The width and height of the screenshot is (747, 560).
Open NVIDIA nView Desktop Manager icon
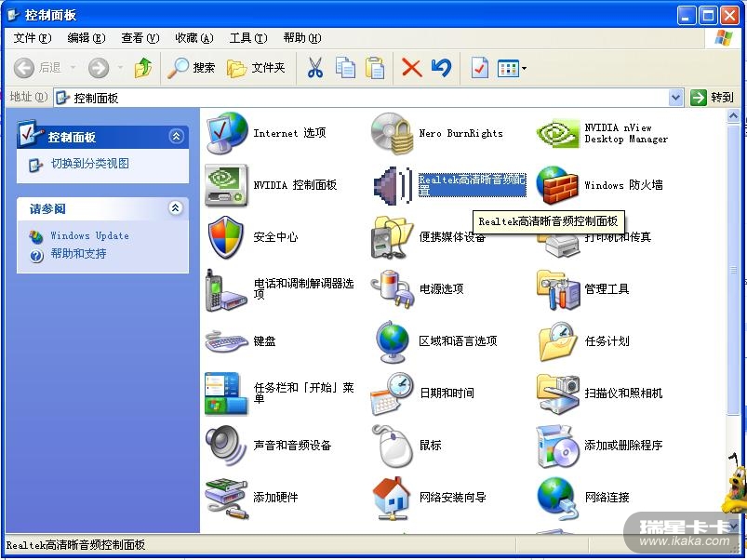[557, 134]
